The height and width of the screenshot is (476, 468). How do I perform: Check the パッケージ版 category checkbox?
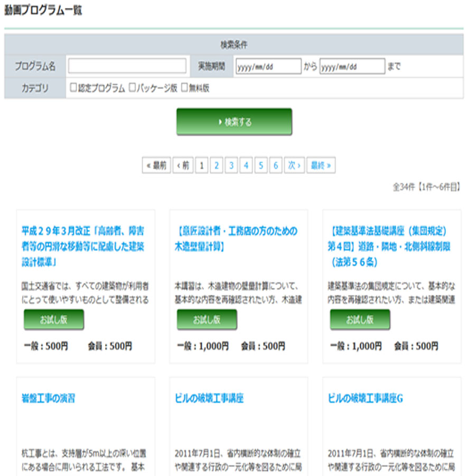[x=133, y=88]
